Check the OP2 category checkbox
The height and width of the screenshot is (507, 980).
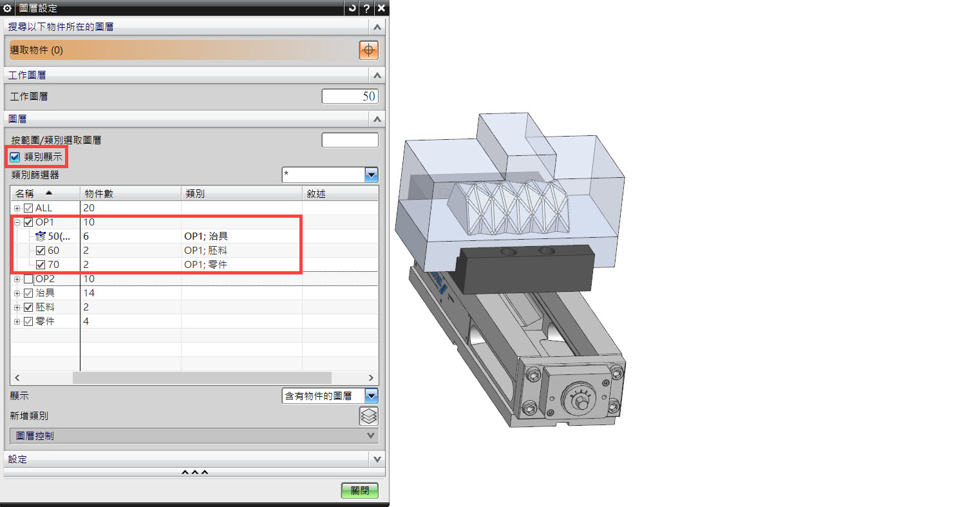(28, 279)
